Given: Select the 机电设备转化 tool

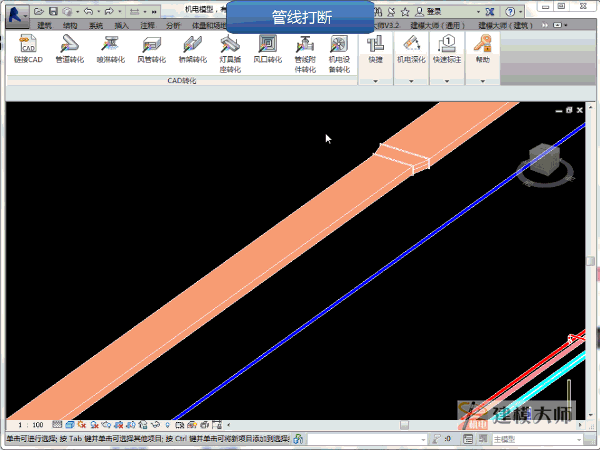Looking at the screenshot, I should (x=339, y=54).
